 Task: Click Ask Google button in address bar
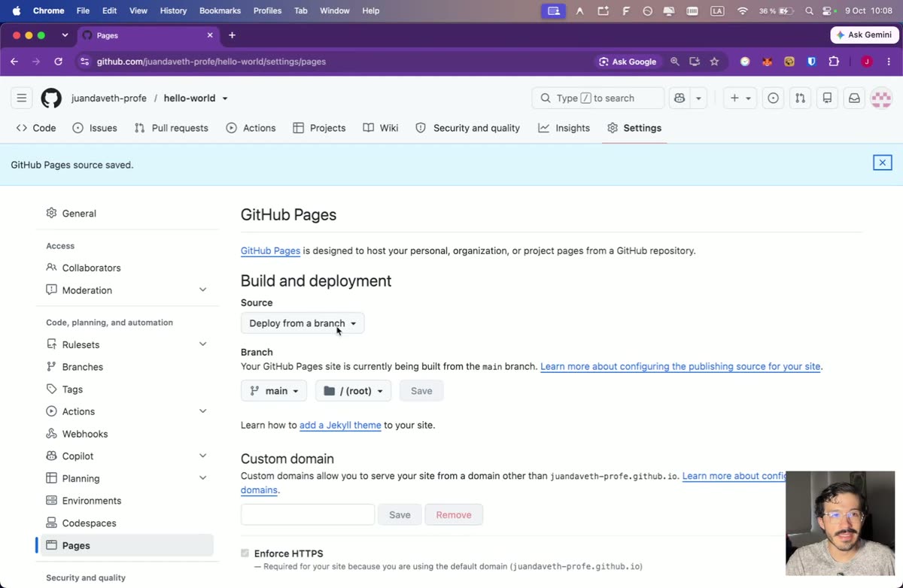click(628, 62)
